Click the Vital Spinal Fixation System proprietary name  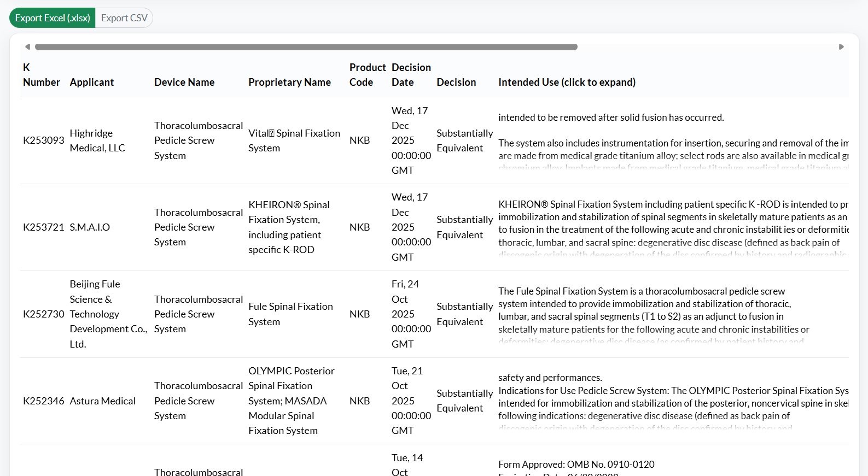294,140
